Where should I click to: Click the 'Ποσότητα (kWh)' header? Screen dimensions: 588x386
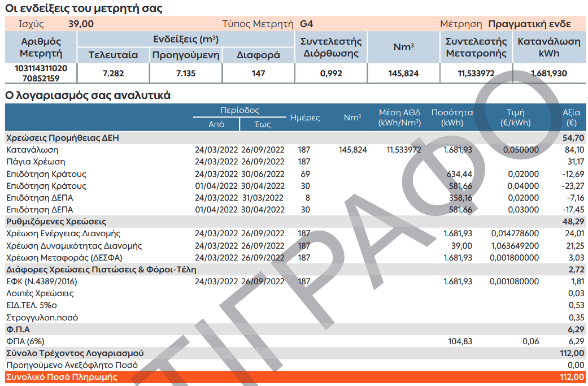pyautogui.click(x=452, y=118)
